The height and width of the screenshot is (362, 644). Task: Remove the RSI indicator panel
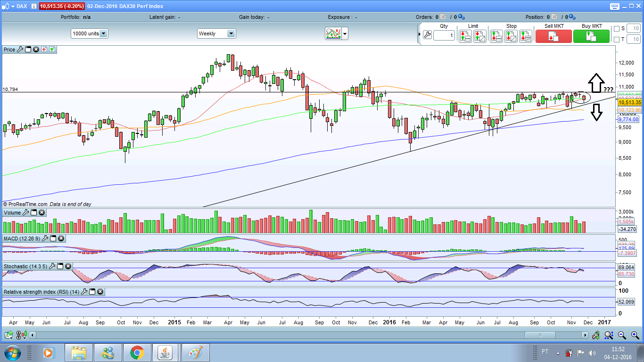[100, 292]
